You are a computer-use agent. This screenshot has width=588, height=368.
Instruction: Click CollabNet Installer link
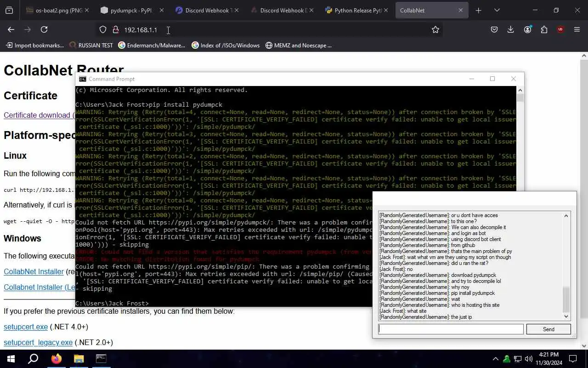(x=34, y=271)
